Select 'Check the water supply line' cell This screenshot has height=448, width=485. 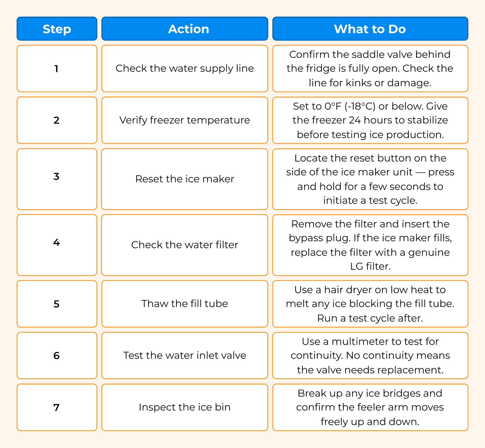point(185,69)
